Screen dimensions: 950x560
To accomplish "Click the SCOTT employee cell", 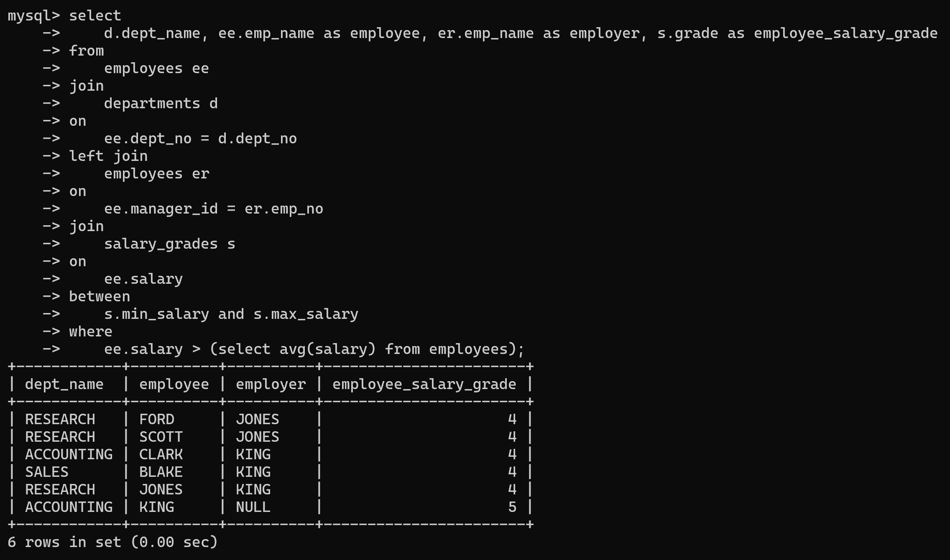I will coord(161,437).
